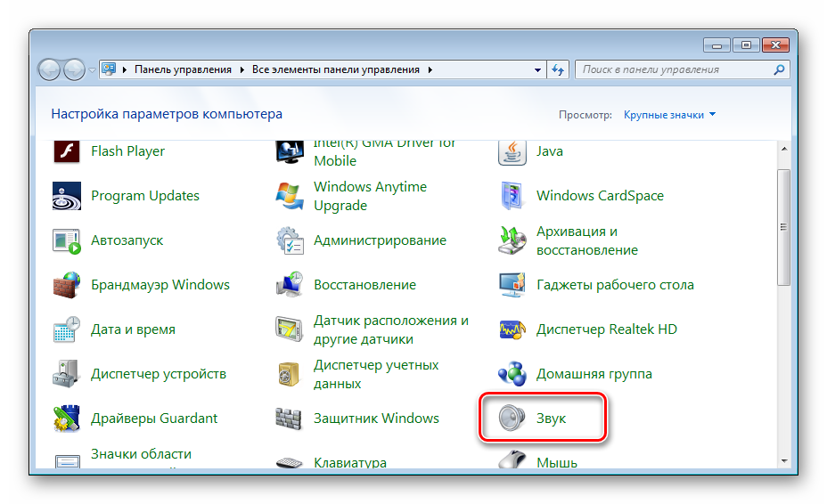This screenshot has height=504, width=827.
Task: Open the Диспетчер устройств icon
Action: 68,374
